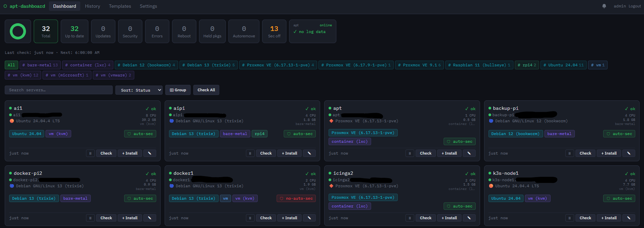This screenshot has height=228, width=644.
Task: Open the Sort: Status dropdown
Action: (139, 90)
